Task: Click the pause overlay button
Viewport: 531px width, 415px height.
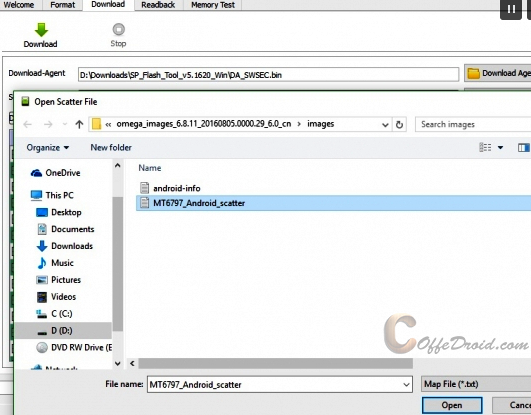Action: click(511, 9)
